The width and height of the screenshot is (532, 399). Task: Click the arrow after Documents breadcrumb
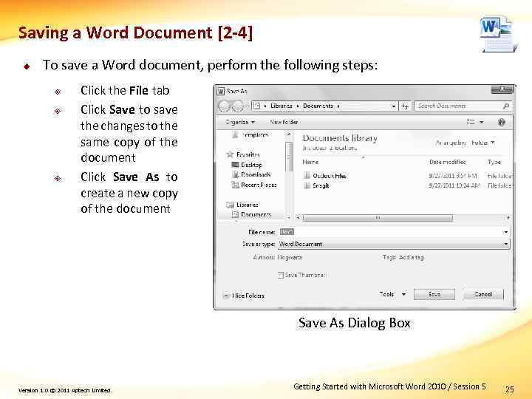[x=338, y=106]
